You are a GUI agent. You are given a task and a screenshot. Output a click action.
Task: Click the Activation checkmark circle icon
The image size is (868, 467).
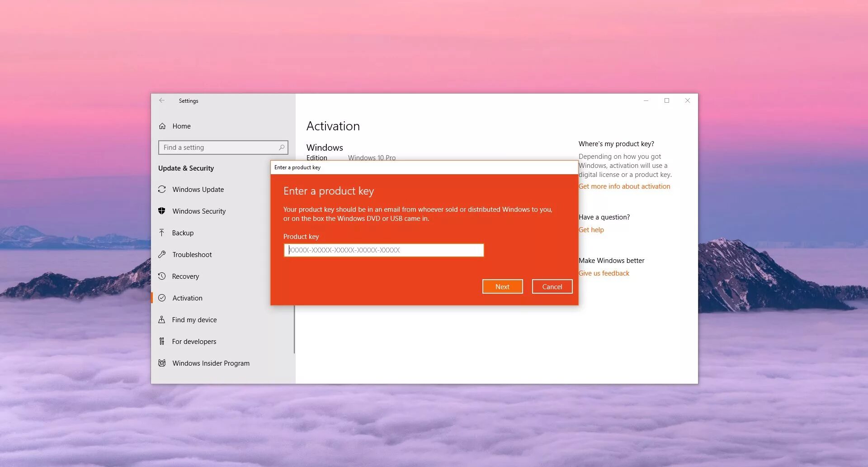162,298
